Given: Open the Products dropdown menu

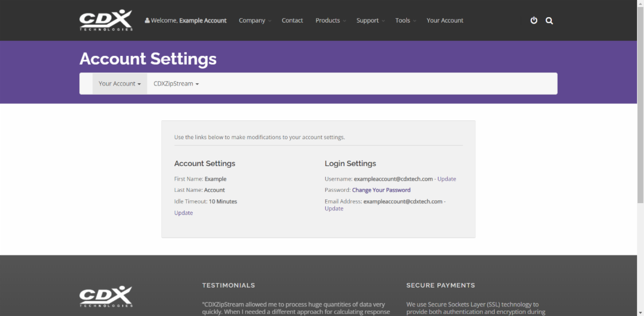Looking at the screenshot, I should tap(331, 20).
